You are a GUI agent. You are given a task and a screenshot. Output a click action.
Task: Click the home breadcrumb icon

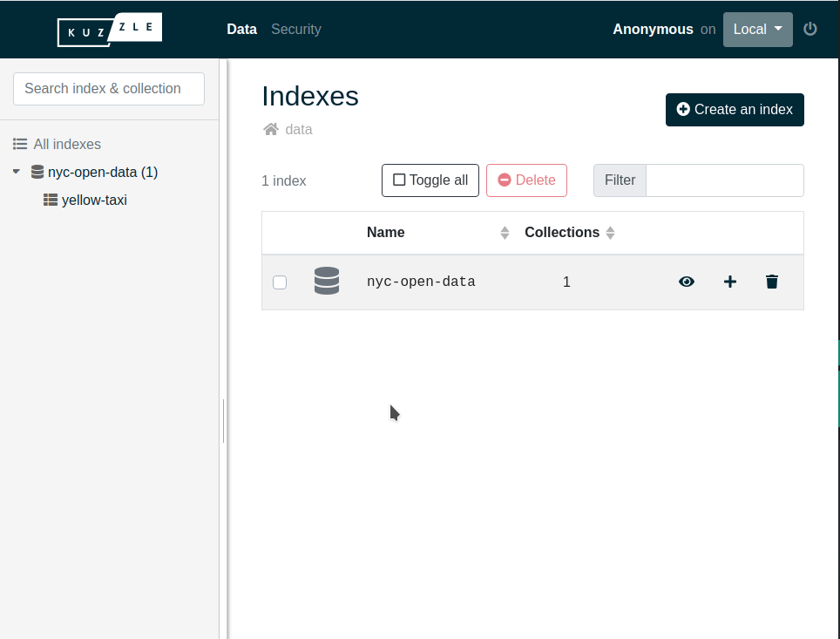[x=271, y=129]
